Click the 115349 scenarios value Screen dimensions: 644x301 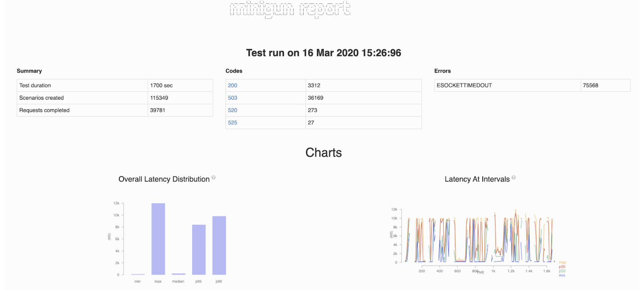(x=159, y=98)
